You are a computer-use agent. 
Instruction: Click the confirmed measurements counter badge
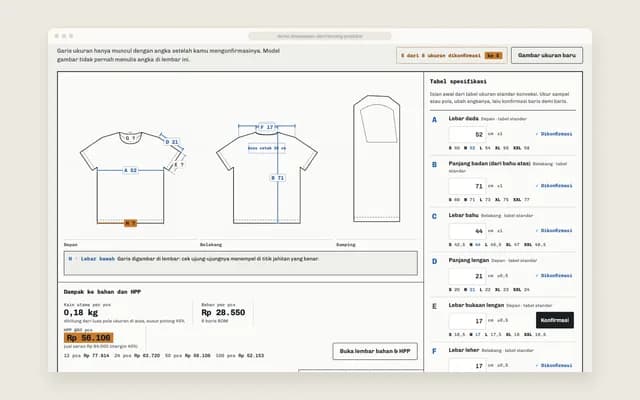[x=451, y=56]
